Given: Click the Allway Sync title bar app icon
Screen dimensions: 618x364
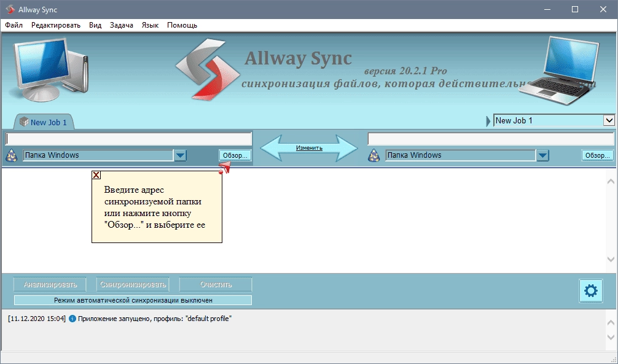Looking at the screenshot, I should [x=10, y=9].
